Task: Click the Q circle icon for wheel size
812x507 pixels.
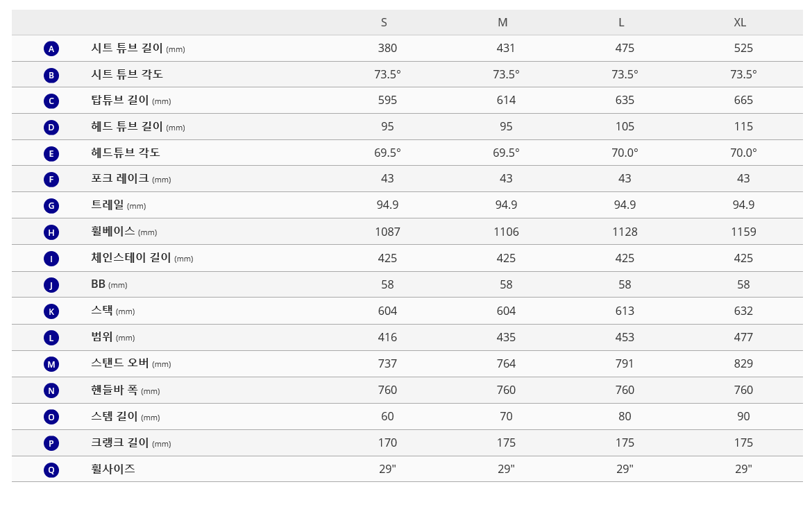Action: (51, 470)
